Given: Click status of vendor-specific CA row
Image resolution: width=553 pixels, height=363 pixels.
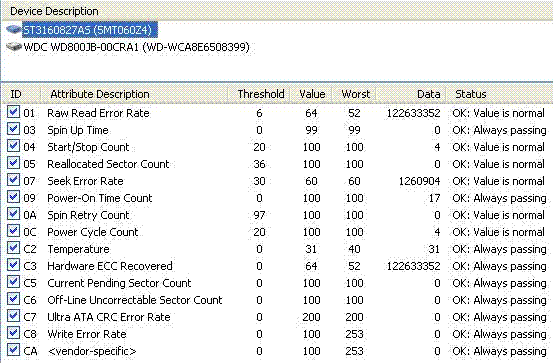Looking at the screenshot, I should point(499,351).
